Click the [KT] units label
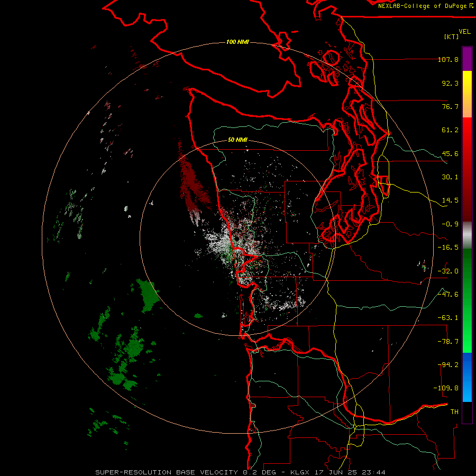476x476 pixels. [451, 36]
